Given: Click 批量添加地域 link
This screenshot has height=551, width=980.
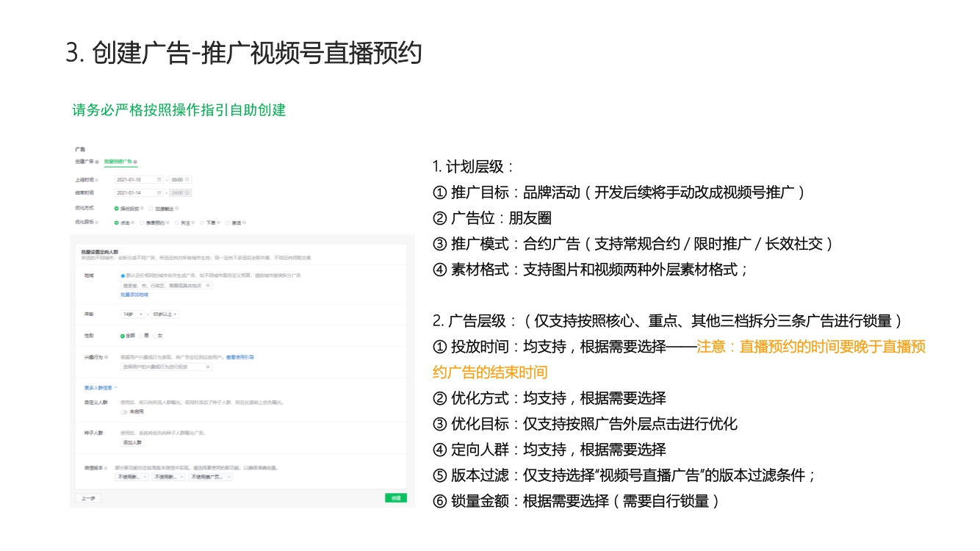Looking at the screenshot, I should pos(134,295).
